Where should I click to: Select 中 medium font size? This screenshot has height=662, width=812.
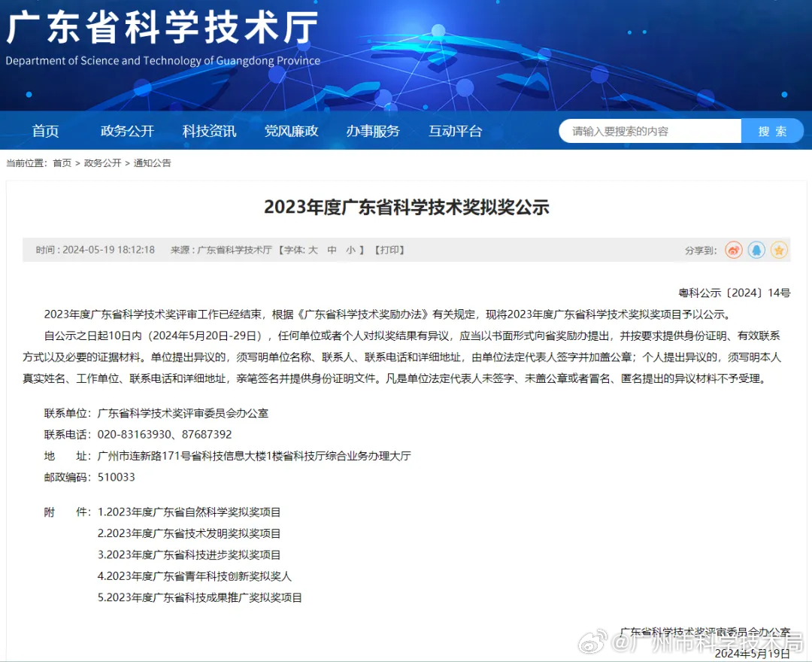click(x=331, y=250)
